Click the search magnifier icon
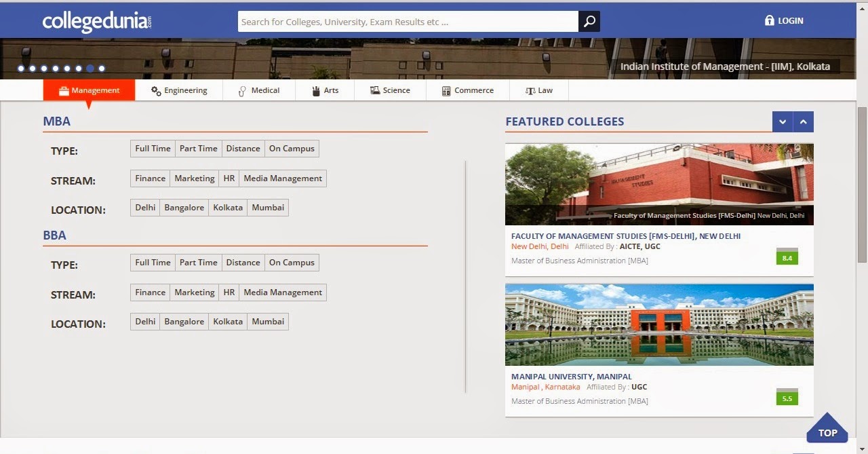This screenshot has width=868, height=454. coord(589,22)
